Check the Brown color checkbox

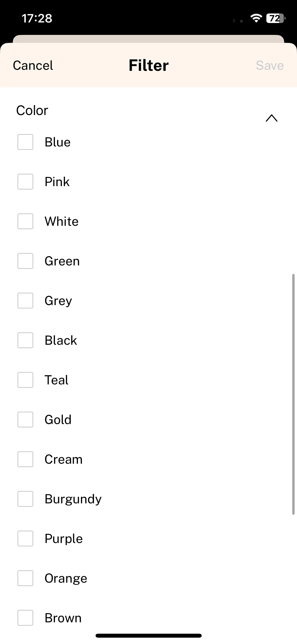tap(25, 618)
